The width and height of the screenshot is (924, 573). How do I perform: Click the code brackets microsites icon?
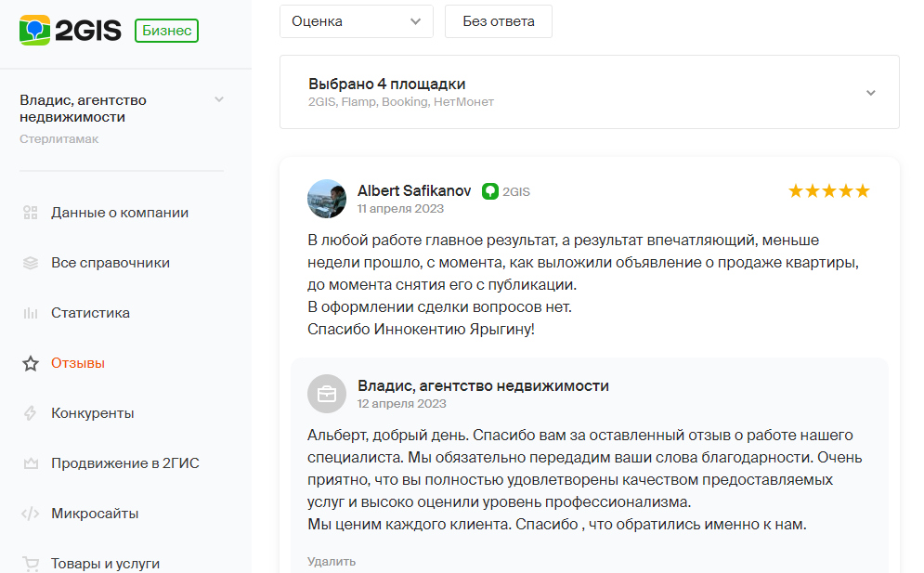point(30,514)
